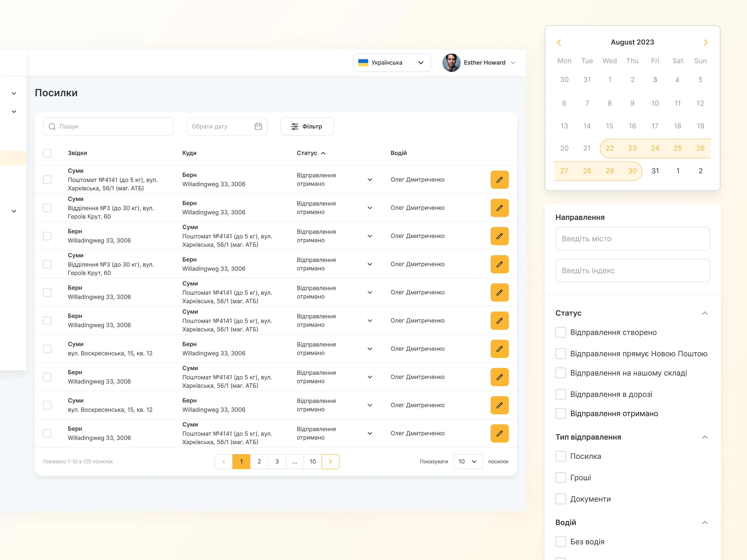
Task: Click the Esther Howard profile avatar
Action: tap(451, 63)
